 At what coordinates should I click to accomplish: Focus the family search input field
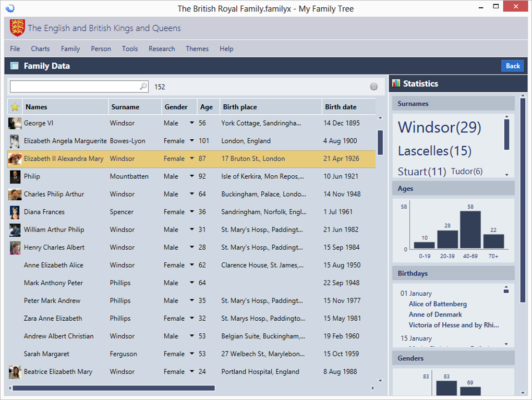pyautogui.click(x=75, y=87)
